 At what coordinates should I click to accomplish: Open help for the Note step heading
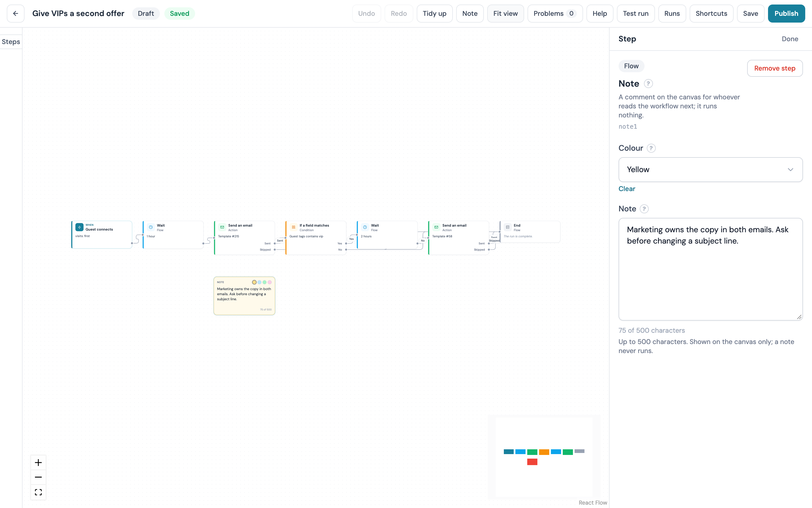648,83
